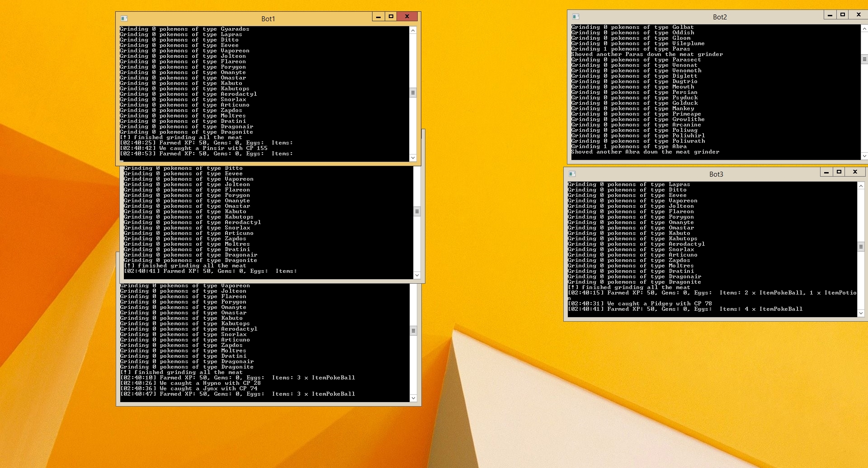Click the Growlithe grinding line in Bot2
Viewport: 868px width, 468px height.
tap(638, 119)
